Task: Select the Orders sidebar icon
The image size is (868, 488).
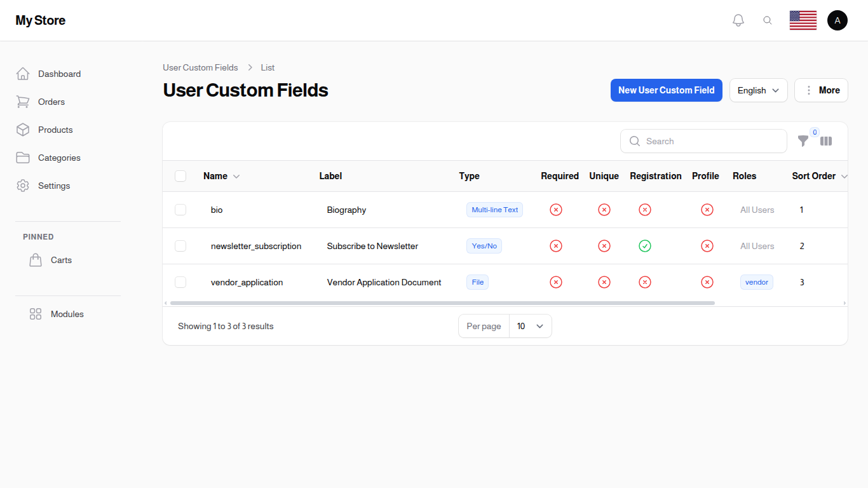Action: pyautogui.click(x=23, y=102)
